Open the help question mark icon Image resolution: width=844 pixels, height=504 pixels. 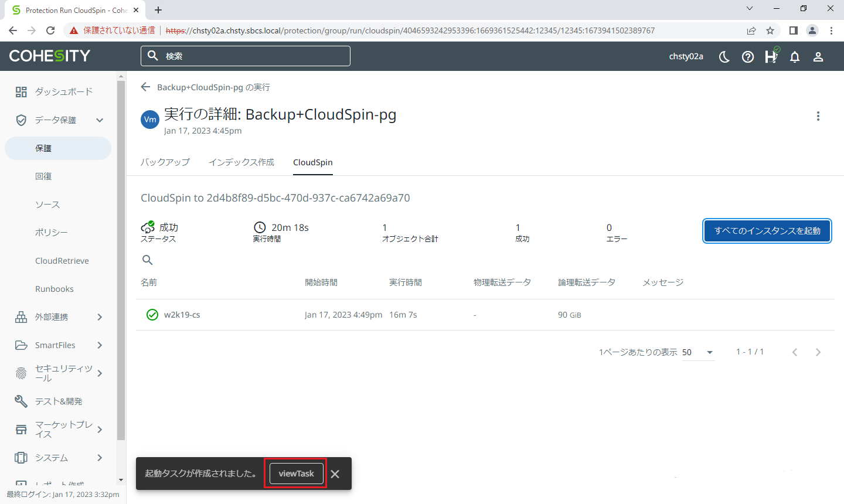tap(748, 56)
